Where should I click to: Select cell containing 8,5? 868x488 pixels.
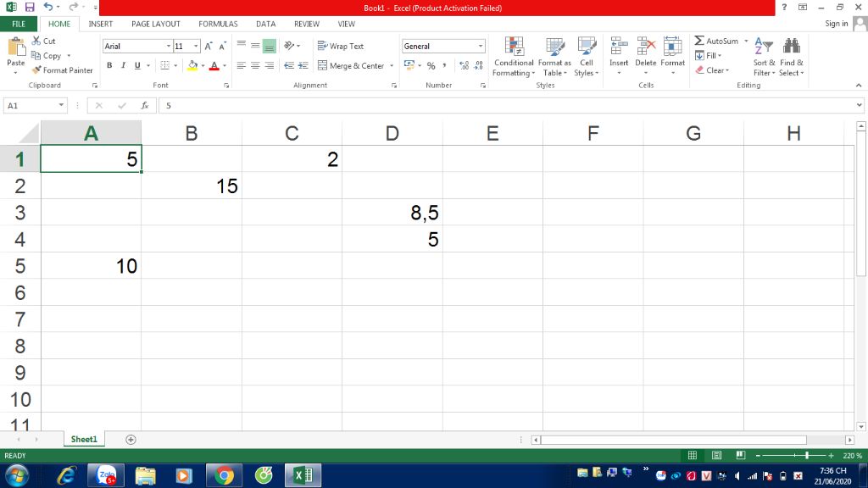point(392,213)
